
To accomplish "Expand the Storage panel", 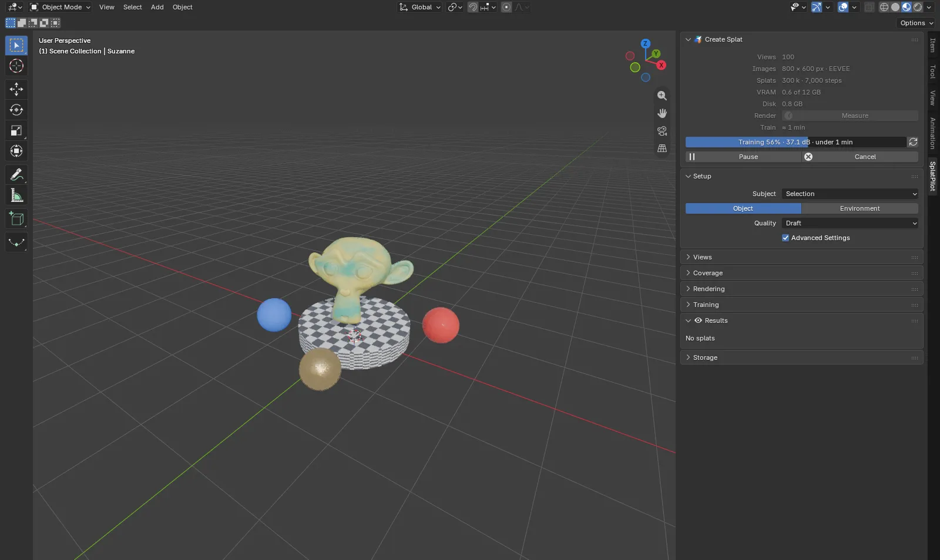I will pos(801,357).
